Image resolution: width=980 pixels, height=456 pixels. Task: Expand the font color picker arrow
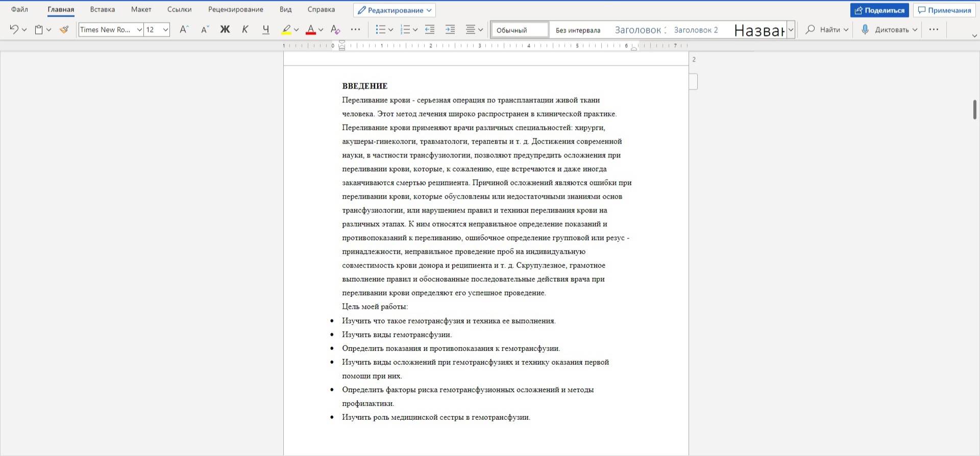point(321,30)
